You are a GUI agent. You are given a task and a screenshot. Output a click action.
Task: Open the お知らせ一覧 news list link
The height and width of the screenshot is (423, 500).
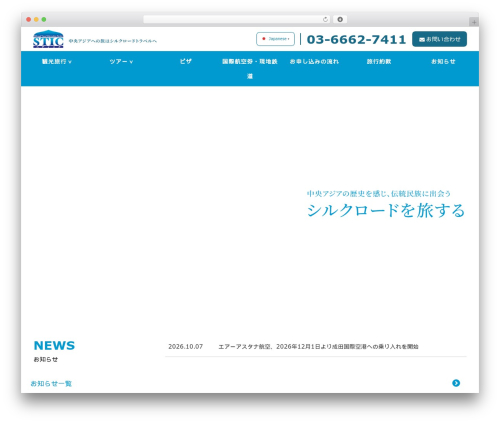tap(51, 384)
